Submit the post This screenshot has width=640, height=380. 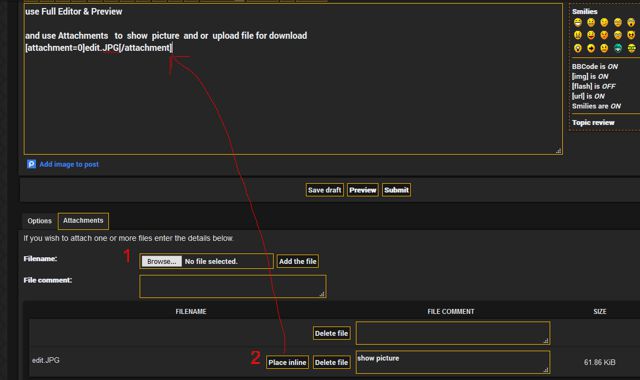point(396,190)
